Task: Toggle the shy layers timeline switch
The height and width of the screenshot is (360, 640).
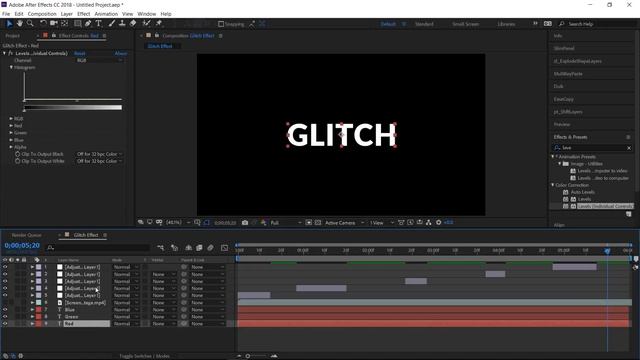Action: click(x=188, y=248)
